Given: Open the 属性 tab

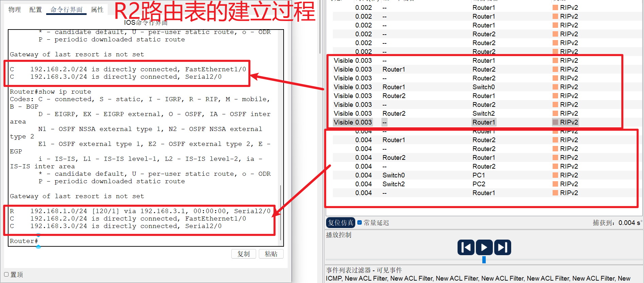Looking at the screenshot, I should (97, 10).
